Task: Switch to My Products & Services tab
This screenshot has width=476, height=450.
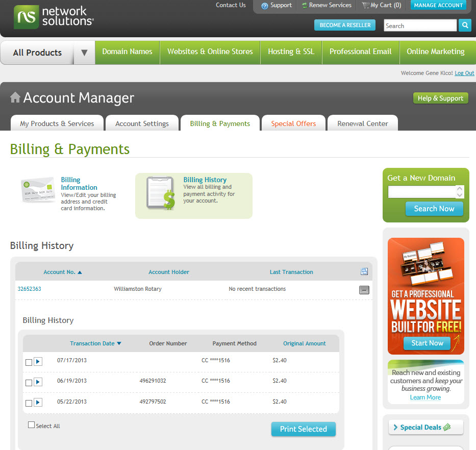Action: [x=57, y=123]
